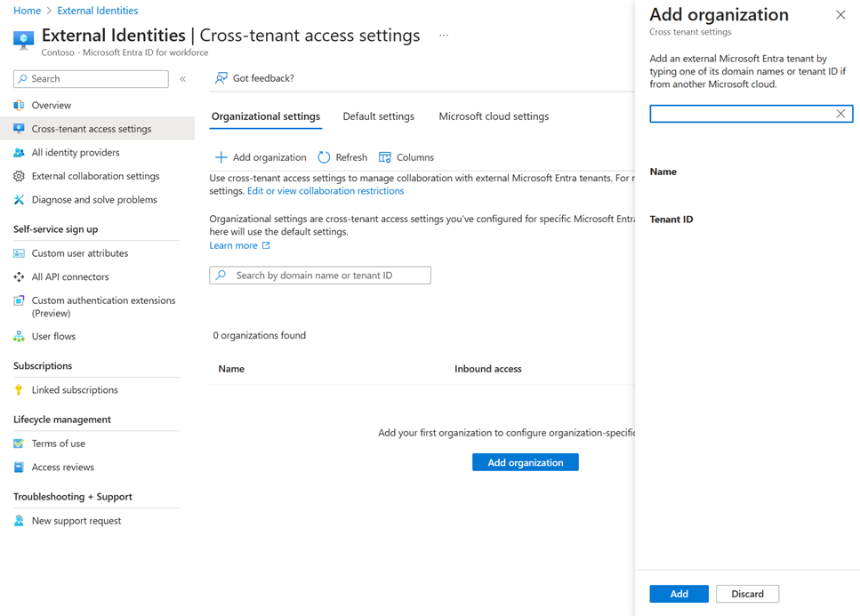
Task: Clear the tenant input with X icon
Action: click(840, 114)
